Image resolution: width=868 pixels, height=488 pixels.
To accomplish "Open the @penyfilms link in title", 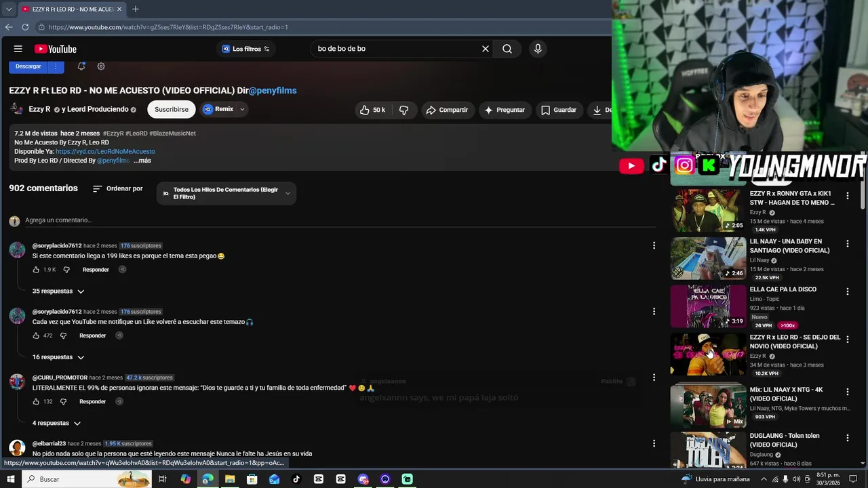I will click(x=273, y=90).
